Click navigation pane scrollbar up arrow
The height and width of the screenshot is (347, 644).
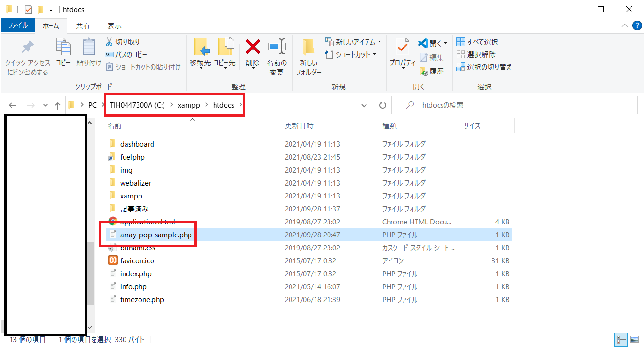coord(90,123)
